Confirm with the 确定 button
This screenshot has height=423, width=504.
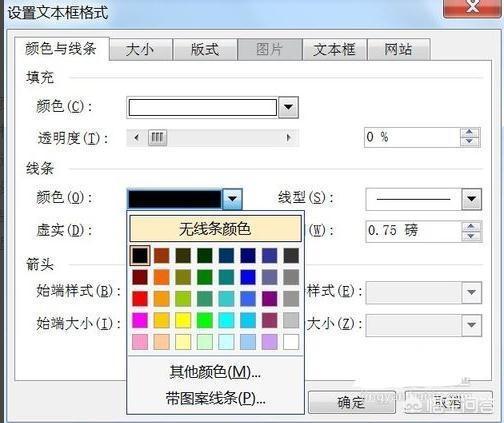click(351, 402)
